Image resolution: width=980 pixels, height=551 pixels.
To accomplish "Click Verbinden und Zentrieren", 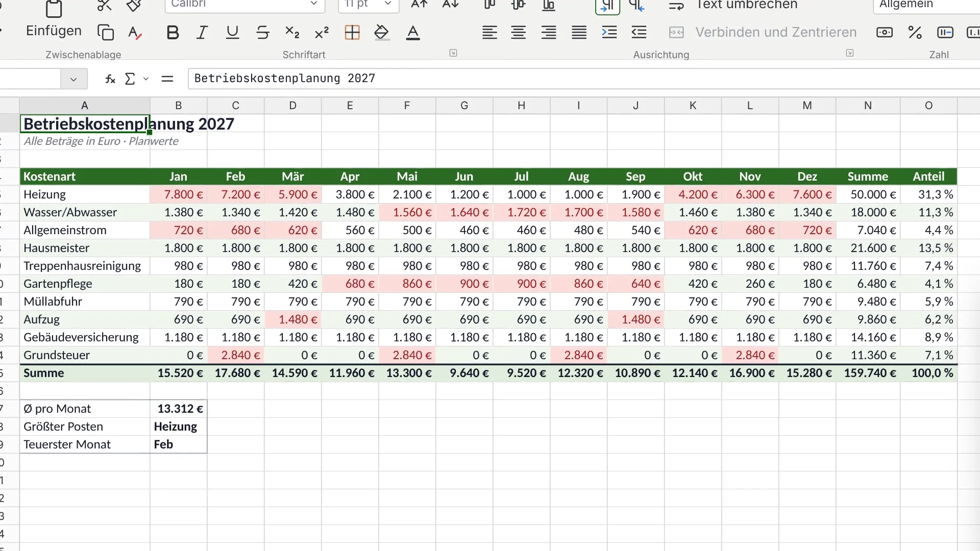I will pyautogui.click(x=763, y=33).
